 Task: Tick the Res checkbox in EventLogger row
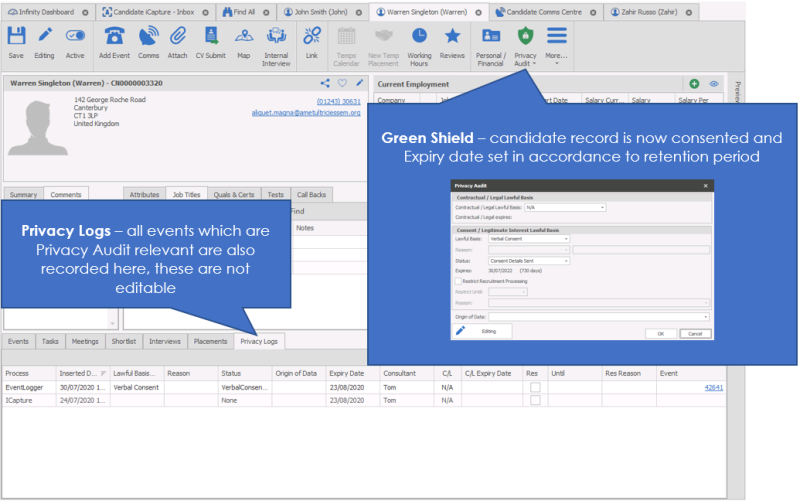(534, 386)
